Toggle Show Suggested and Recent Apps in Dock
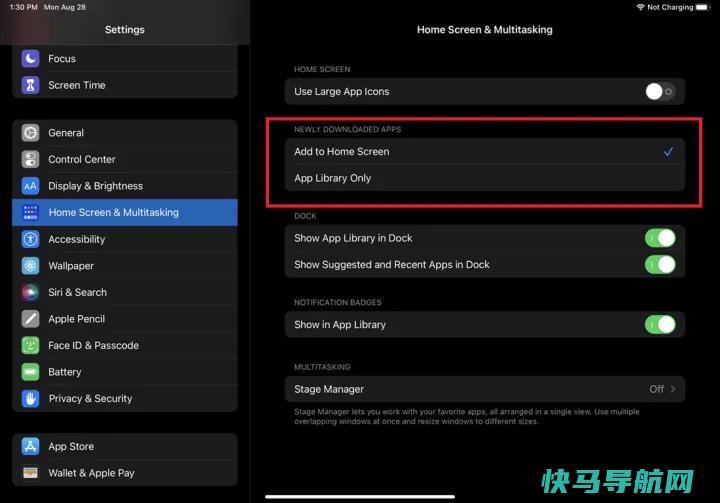The width and height of the screenshot is (720, 503). 660,265
